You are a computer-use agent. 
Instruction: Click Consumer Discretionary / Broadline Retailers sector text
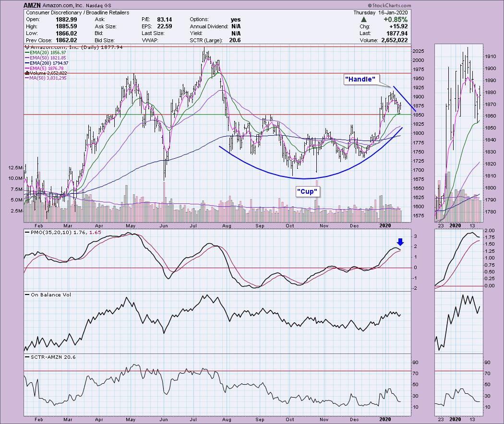(x=78, y=12)
